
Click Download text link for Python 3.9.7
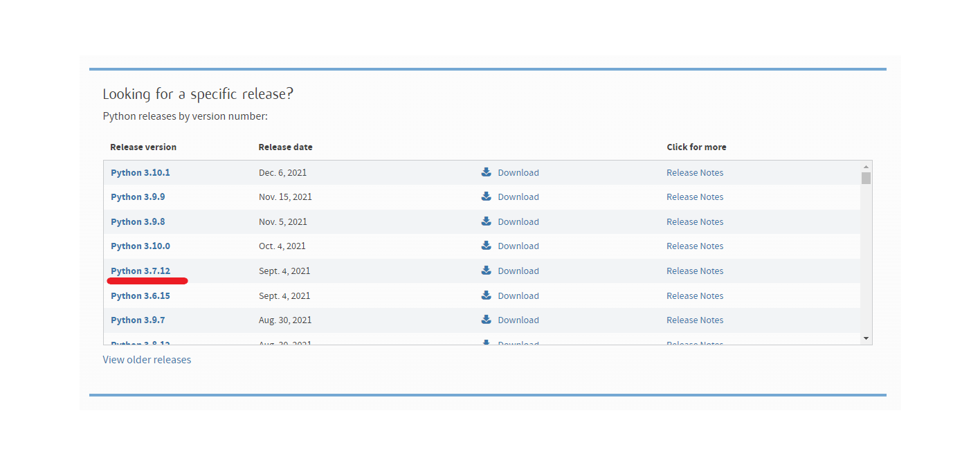[x=518, y=320]
